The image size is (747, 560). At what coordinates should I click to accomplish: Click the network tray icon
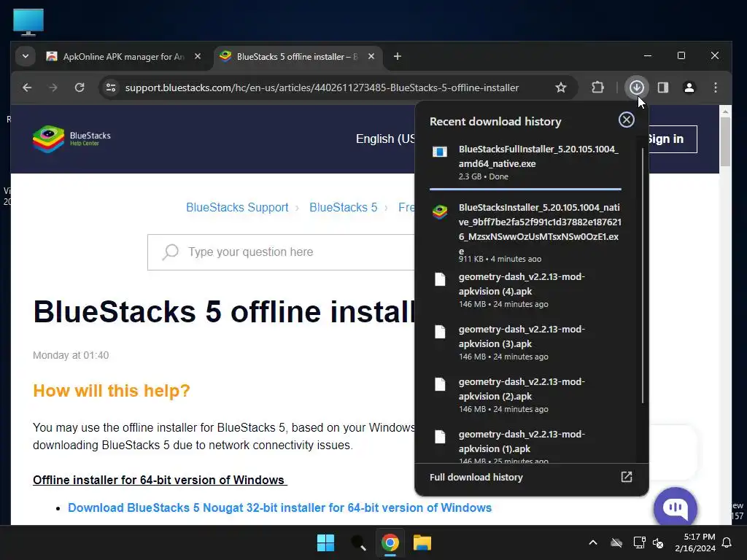[x=639, y=542]
